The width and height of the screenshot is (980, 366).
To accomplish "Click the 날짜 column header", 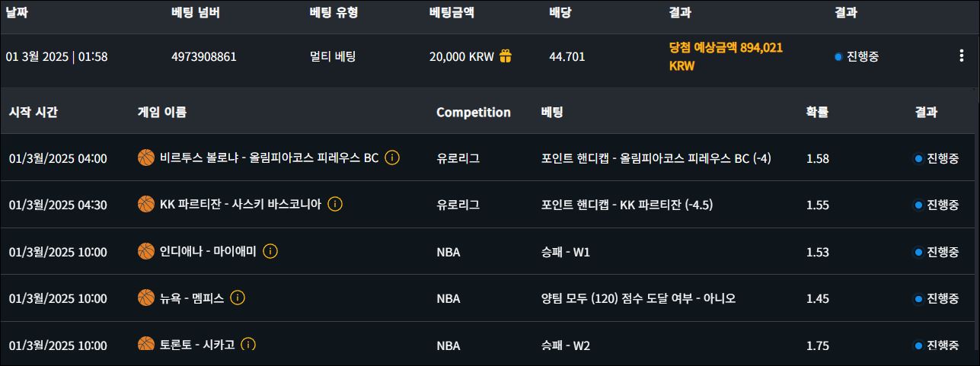I will 17,12.
